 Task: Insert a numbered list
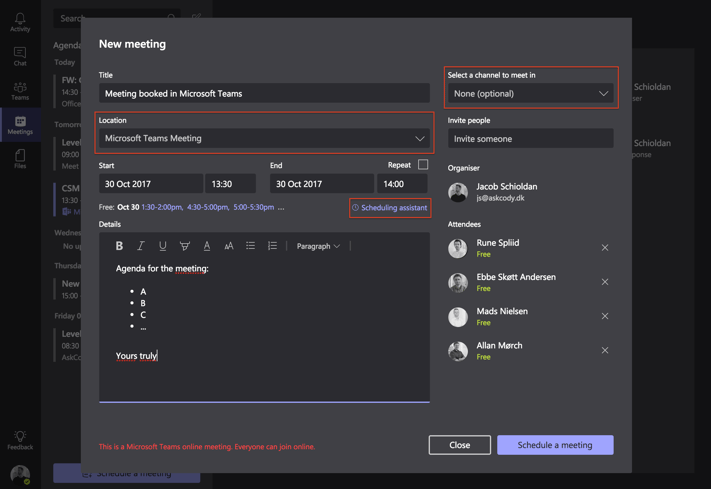tap(272, 246)
